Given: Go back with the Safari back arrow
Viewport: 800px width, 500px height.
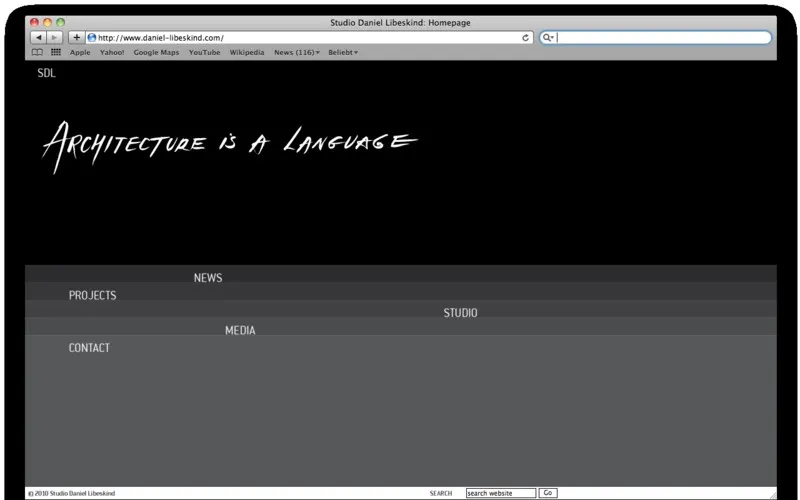Looking at the screenshot, I should (38, 37).
